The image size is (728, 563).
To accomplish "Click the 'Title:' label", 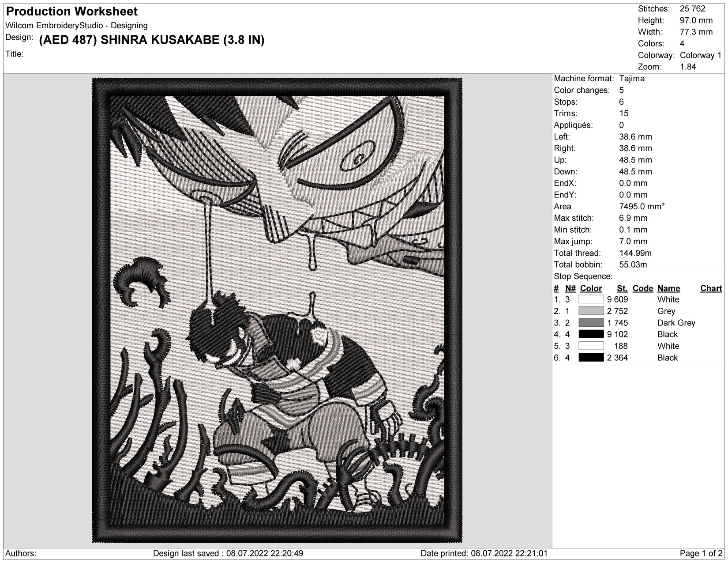I will [x=14, y=54].
